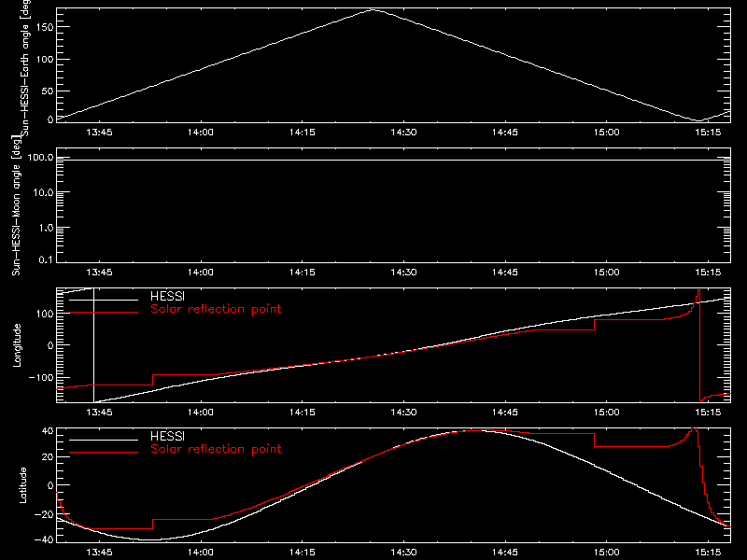Click the -100 tick on Longitude axis
The height and width of the screenshot is (560, 747).
tap(41, 378)
